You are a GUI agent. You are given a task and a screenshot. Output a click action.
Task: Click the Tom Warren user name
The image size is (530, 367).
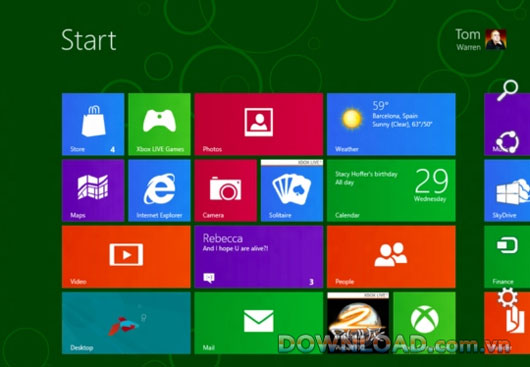tap(468, 39)
